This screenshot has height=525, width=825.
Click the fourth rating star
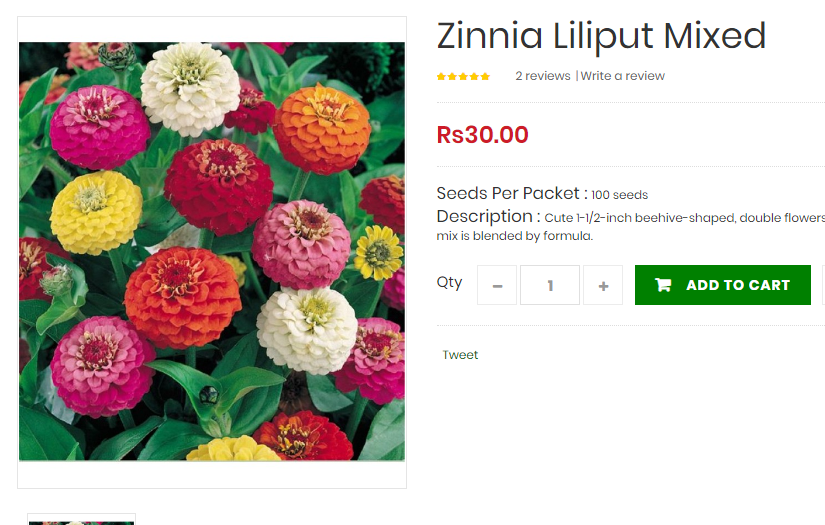tap(474, 77)
